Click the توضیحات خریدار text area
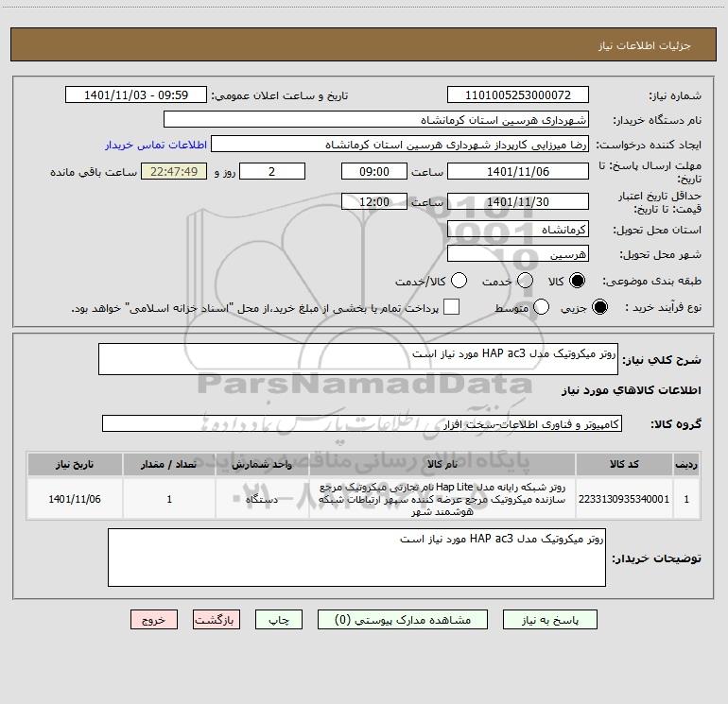Viewport: 728px width, 704px height. [x=356, y=558]
